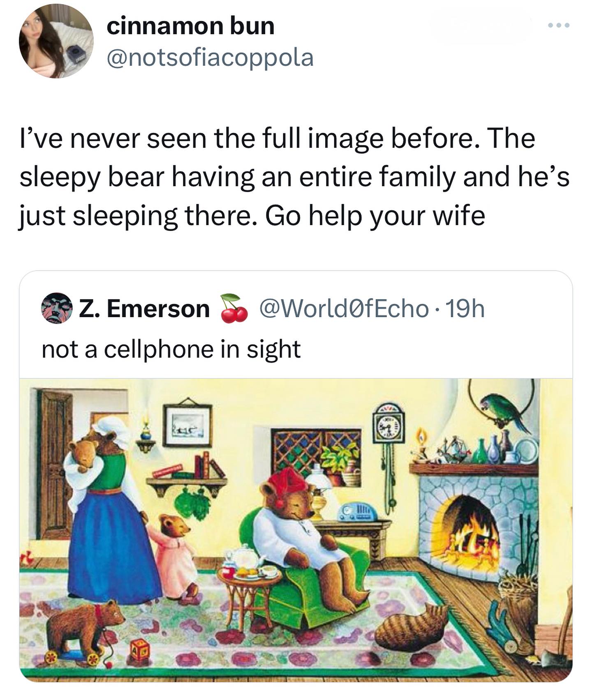The width and height of the screenshot is (592, 700).
Task: Open the cinnamon bun display name
Action: (190, 26)
